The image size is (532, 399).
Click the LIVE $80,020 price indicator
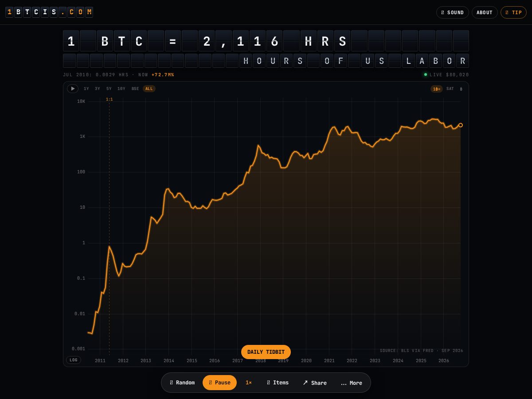click(x=446, y=75)
